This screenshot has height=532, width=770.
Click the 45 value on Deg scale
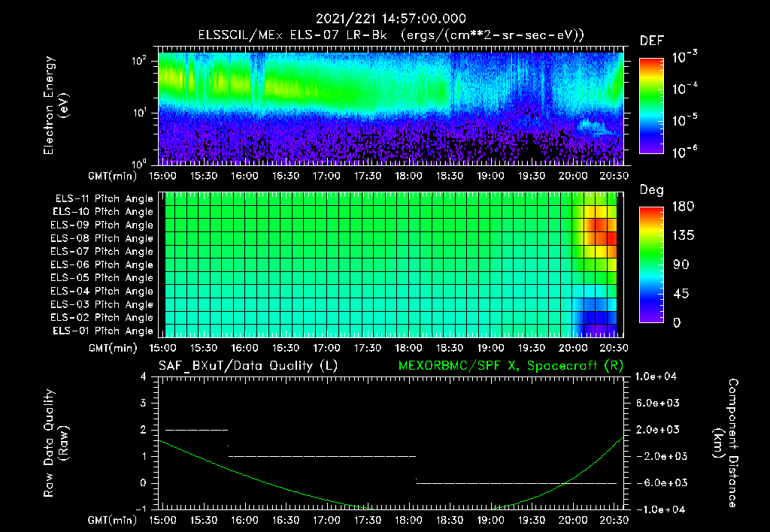tap(681, 294)
